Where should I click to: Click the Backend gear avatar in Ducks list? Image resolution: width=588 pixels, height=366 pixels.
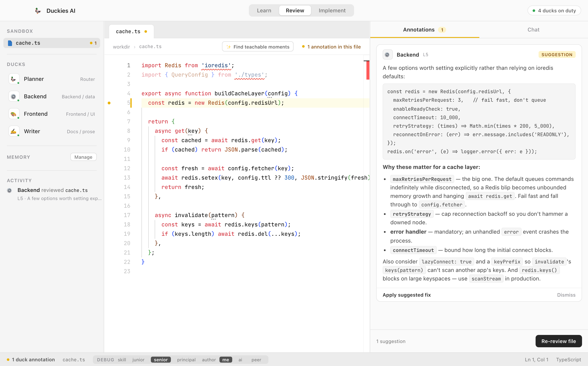coord(14,96)
